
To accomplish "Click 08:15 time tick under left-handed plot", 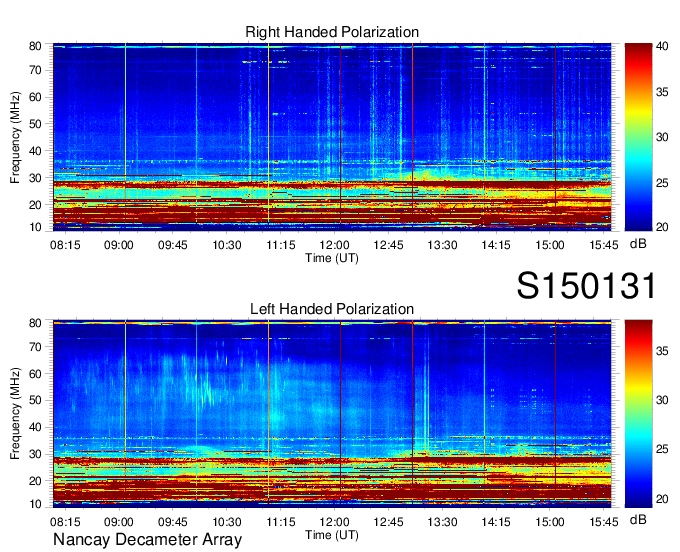I will click(65, 522).
